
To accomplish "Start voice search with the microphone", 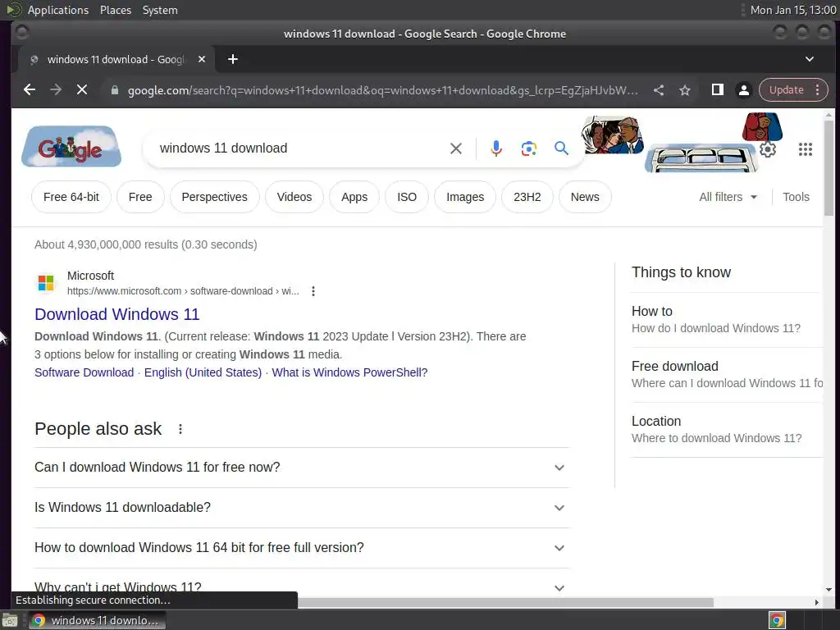I will pos(496,148).
